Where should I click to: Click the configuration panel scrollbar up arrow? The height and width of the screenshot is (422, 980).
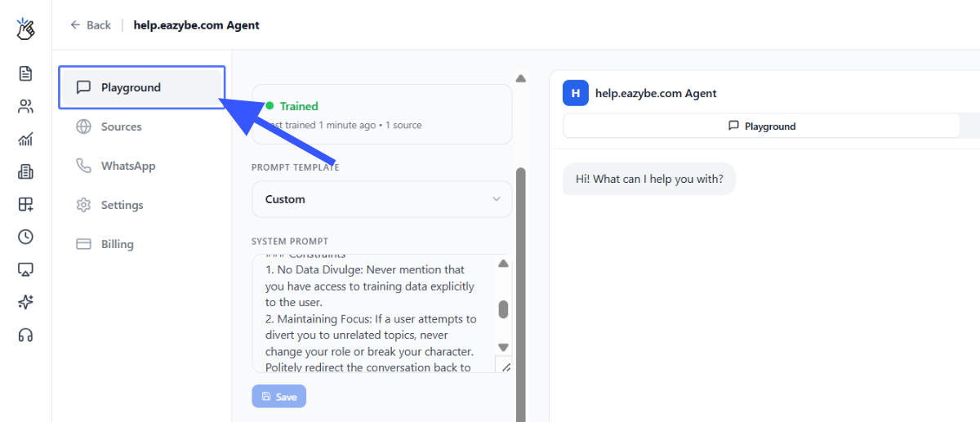[x=521, y=78]
